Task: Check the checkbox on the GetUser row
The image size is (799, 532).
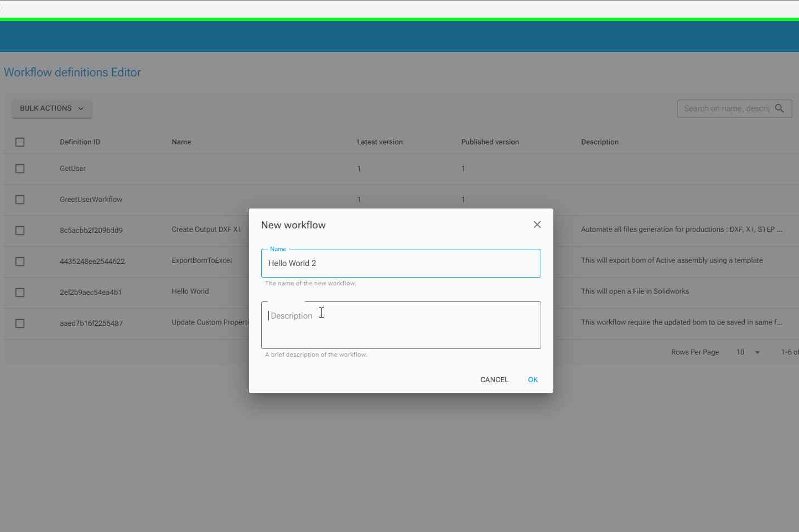Action: (x=20, y=169)
